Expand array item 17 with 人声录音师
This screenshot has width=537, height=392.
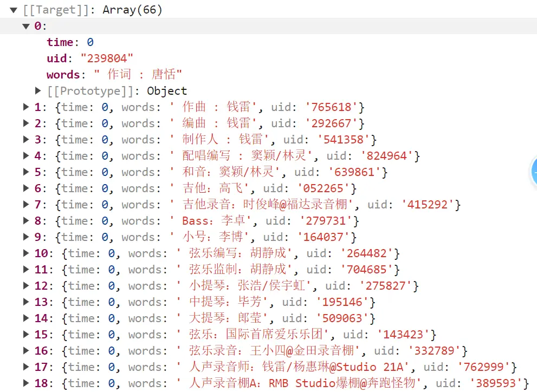click(25, 367)
